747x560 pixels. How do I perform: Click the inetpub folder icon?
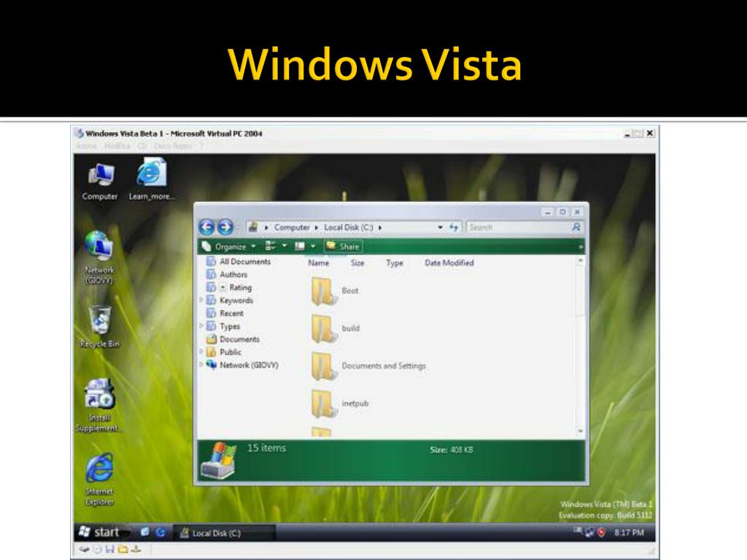click(x=323, y=404)
